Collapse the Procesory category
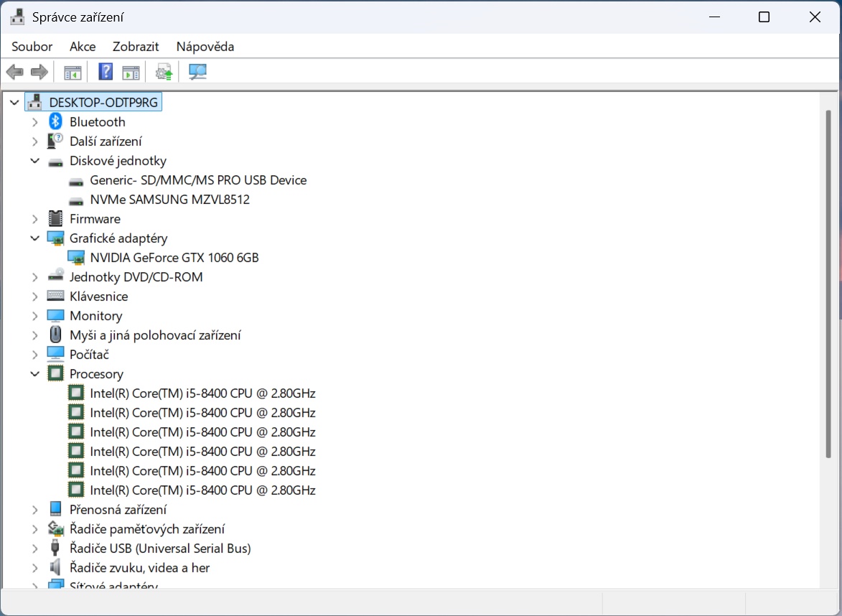Screen dimensions: 842x616 tap(35, 374)
